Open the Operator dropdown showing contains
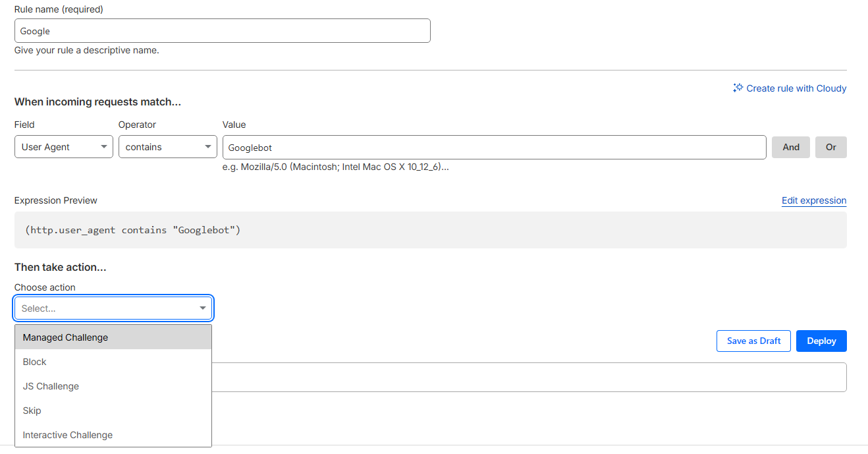The width and height of the screenshot is (868, 454). pyautogui.click(x=167, y=147)
